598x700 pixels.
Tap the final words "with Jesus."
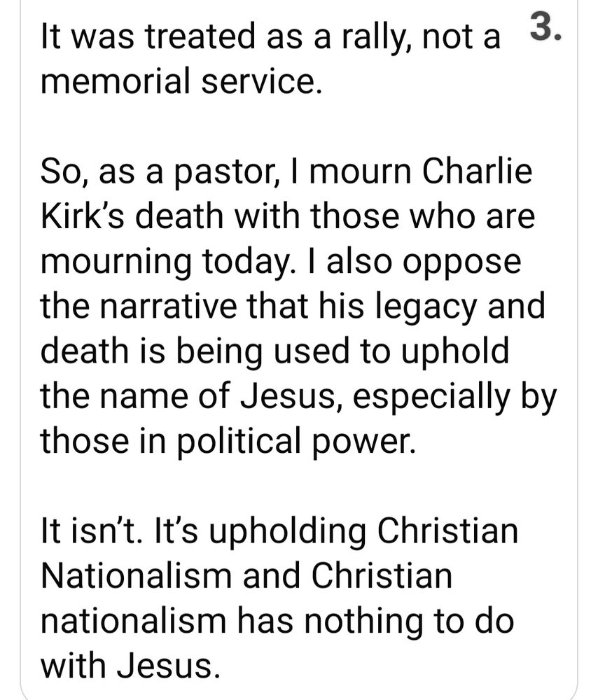[130, 666]
